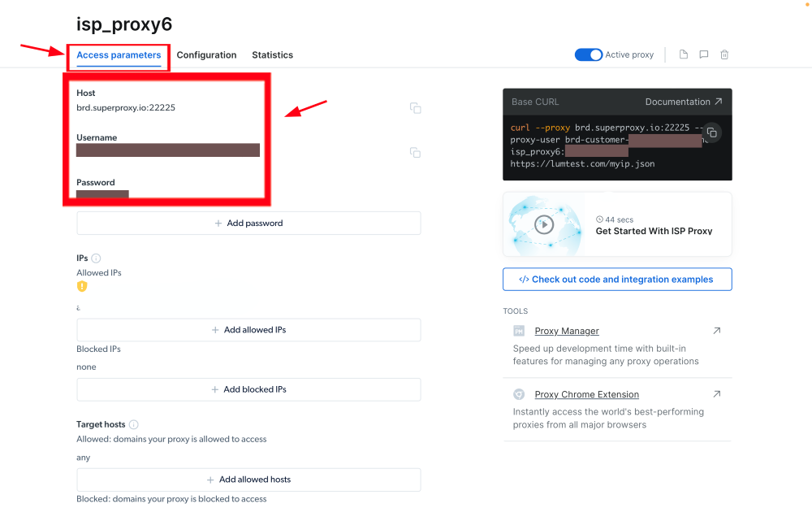This screenshot has width=812, height=508.
Task: Click the info icon beside Target hosts
Action: (x=133, y=423)
